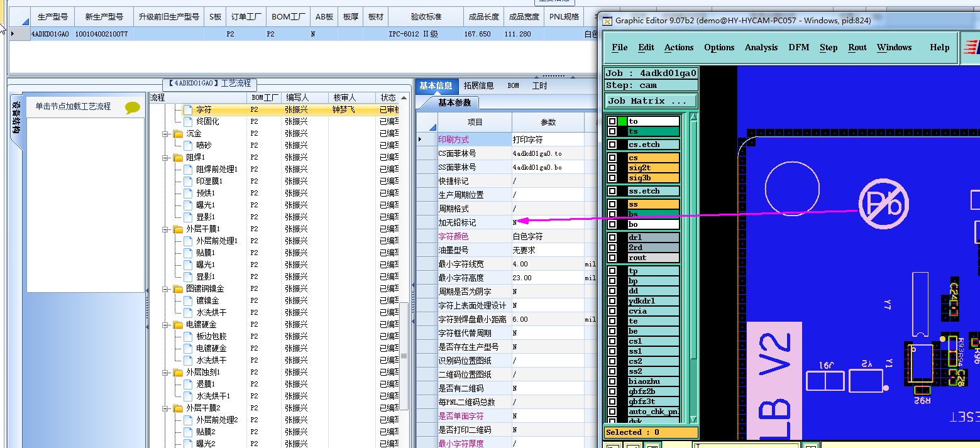Click the ts layer green color bar
Image resolution: width=980 pixels, height=448 pixels.
coord(653,131)
